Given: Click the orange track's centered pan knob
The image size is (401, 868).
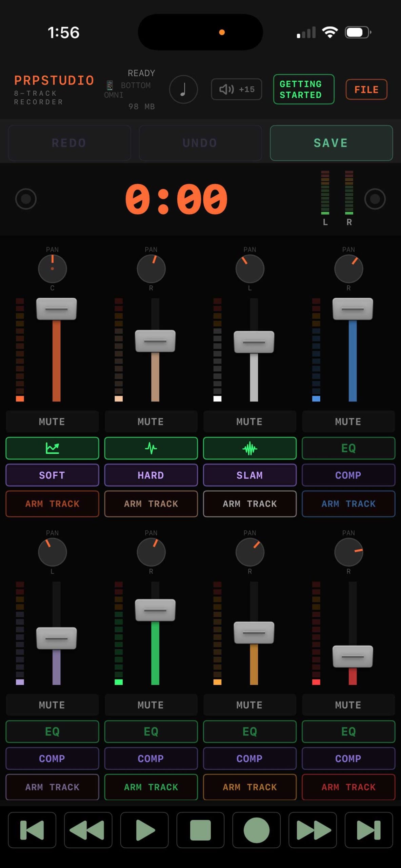Looking at the screenshot, I should tap(52, 269).
